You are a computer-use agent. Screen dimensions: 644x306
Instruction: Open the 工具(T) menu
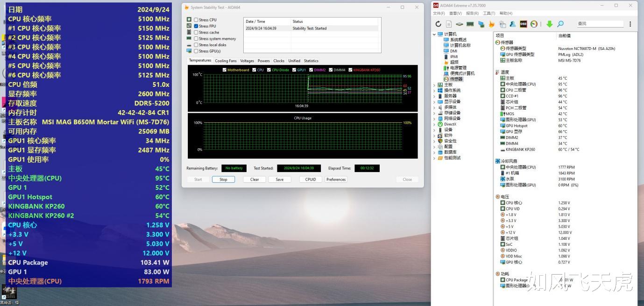click(x=489, y=14)
